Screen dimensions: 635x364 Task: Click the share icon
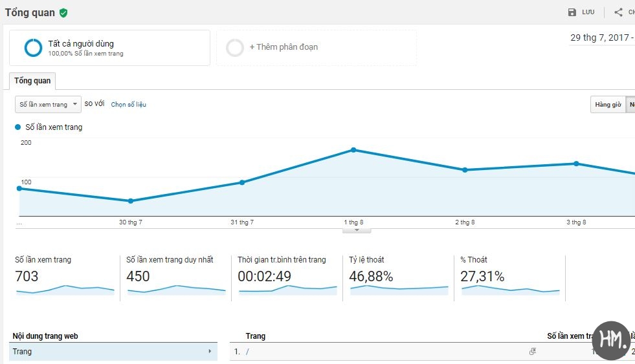coord(618,12)
